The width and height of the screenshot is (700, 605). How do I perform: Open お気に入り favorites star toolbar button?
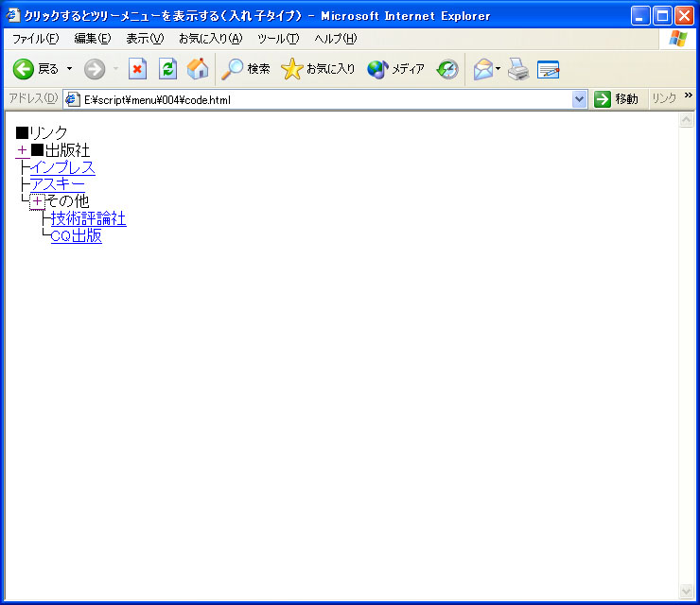click(318, 69)
